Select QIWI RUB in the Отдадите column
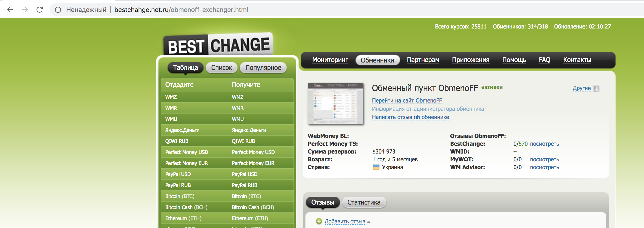Image resolution: width=644 pixels, height=228 pixels. 194,141
